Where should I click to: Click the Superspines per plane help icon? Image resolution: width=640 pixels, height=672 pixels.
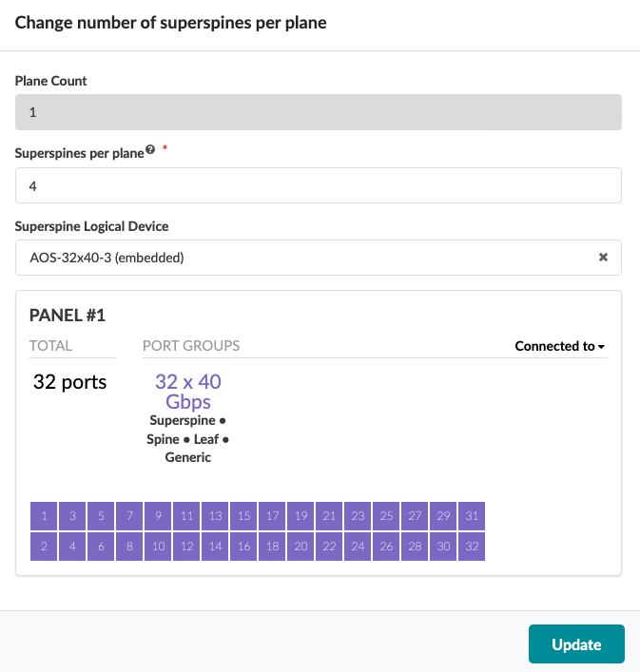tap(149, 151)
